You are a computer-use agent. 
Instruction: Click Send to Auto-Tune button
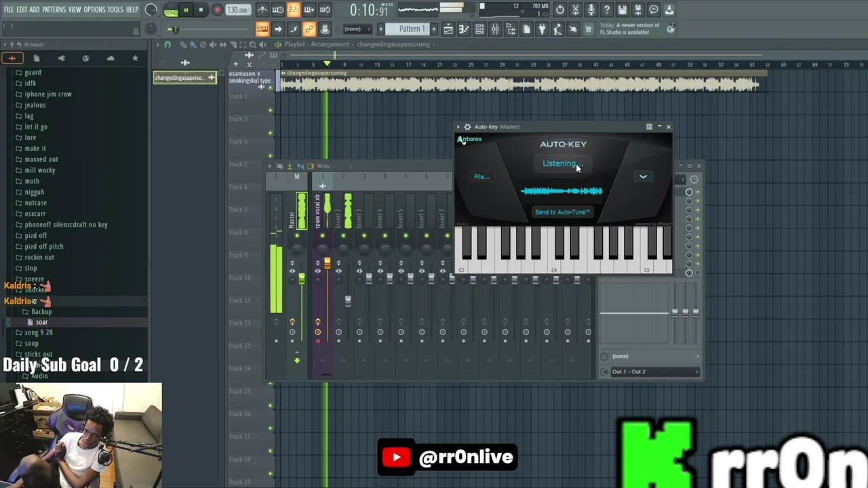pyautogui.click(x=562, y=212)
